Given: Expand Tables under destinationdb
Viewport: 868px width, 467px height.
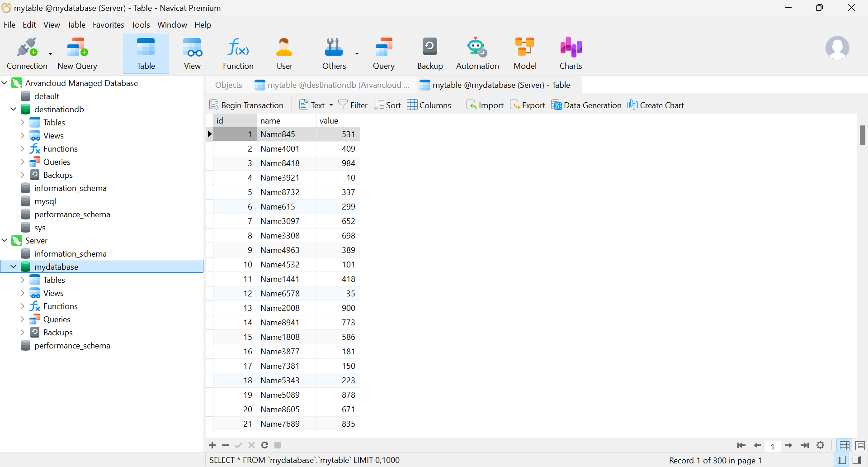Looking at the screenshot, I should pyautogui.click(x=23, y=122).
